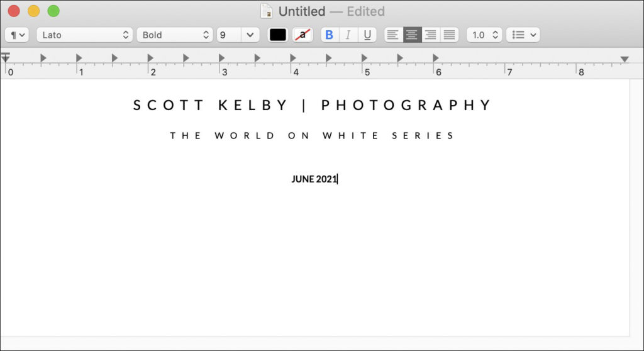Screen dimensions: 644x351
Task: Click the tab stop at the 4 inch mark
Action: pyautogui.click(x=293, y=58)
